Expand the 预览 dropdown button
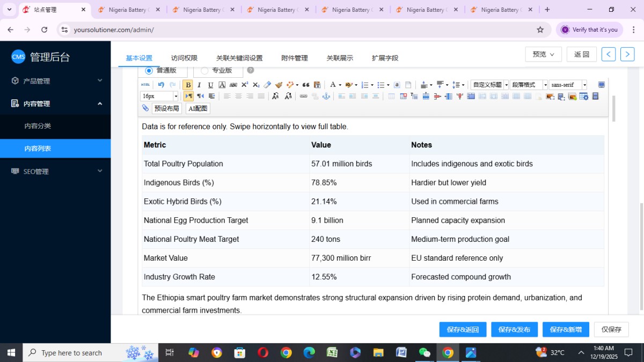 (543, 54)
